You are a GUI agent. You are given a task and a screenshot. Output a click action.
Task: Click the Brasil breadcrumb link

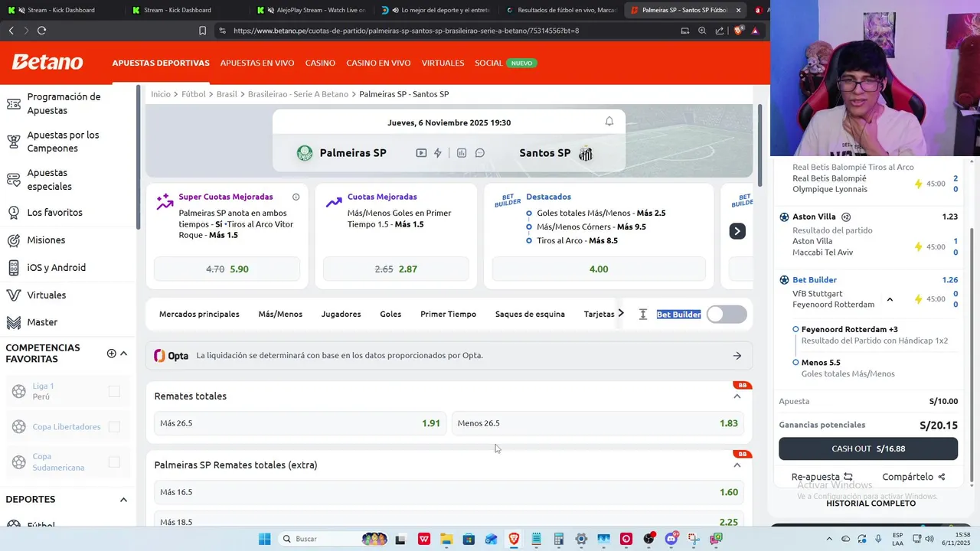coord(227,94)
